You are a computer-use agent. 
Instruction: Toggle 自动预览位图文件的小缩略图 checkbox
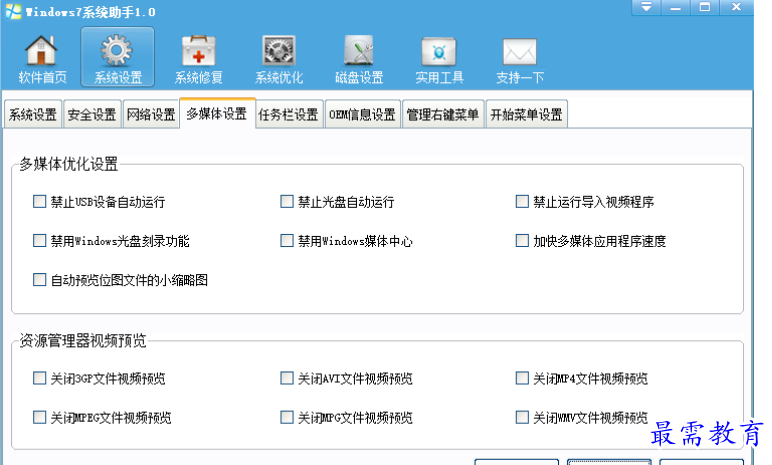tap(39, 280)
